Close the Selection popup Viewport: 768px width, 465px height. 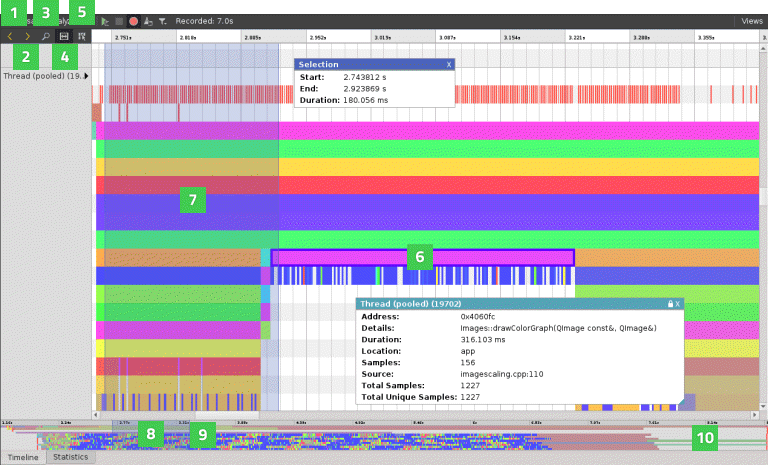[x=449, y=64]
